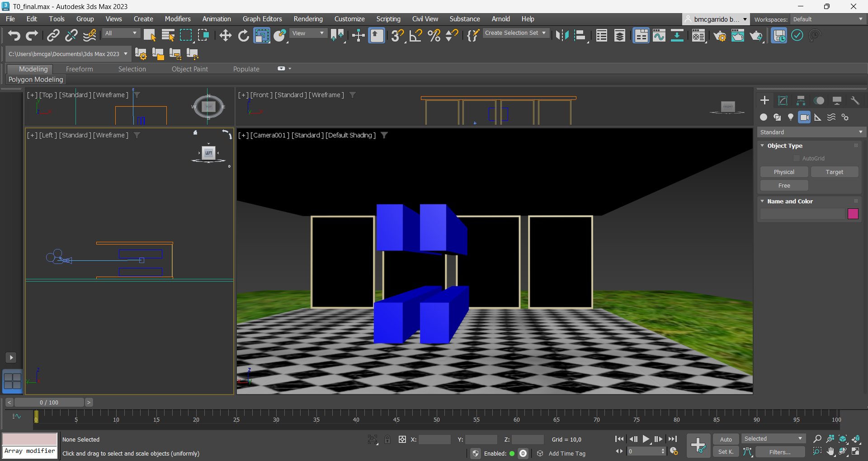Open the Modify command panel tab

(x=783, y=100)
